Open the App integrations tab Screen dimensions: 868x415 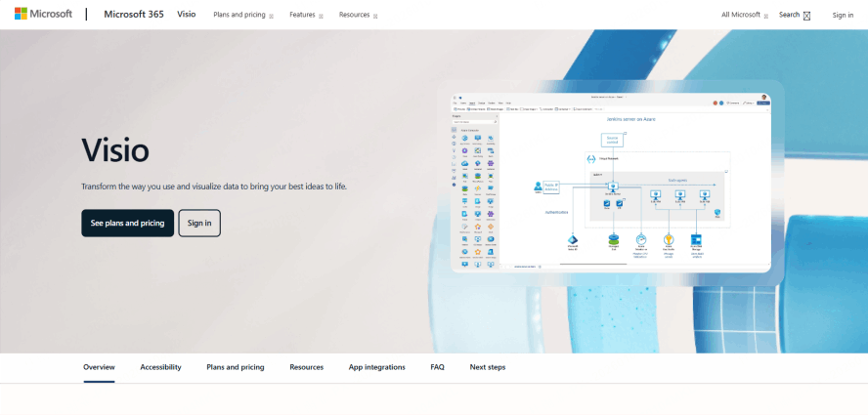pos(377,367)
